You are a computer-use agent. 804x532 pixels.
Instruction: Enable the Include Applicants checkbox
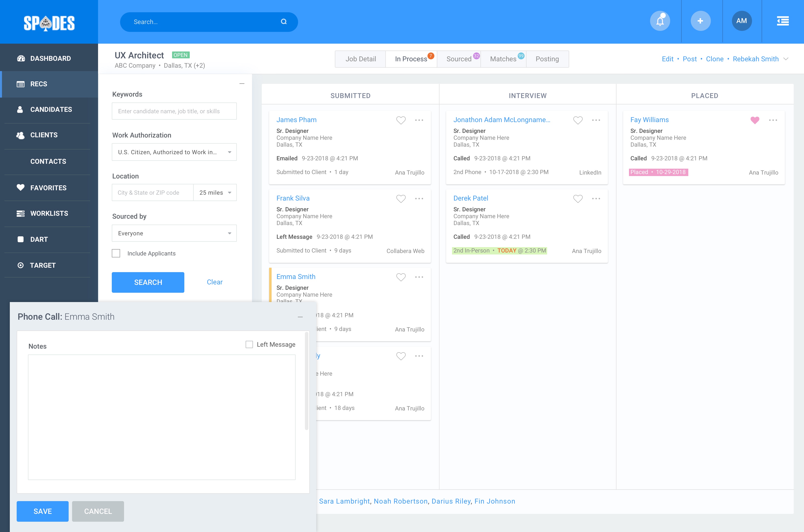point(116,253)
